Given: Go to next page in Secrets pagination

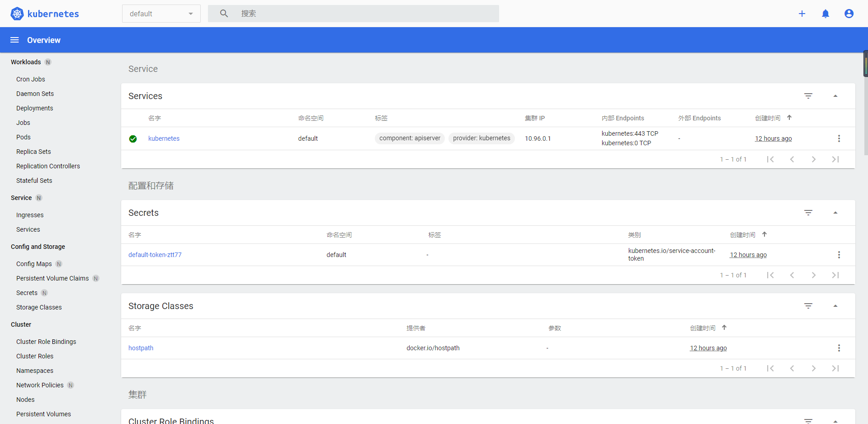Looking at the screenshot, I should point(814,275).
